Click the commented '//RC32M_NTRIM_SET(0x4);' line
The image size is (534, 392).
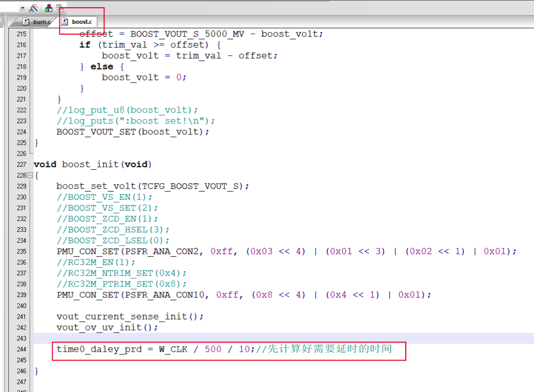121,273
